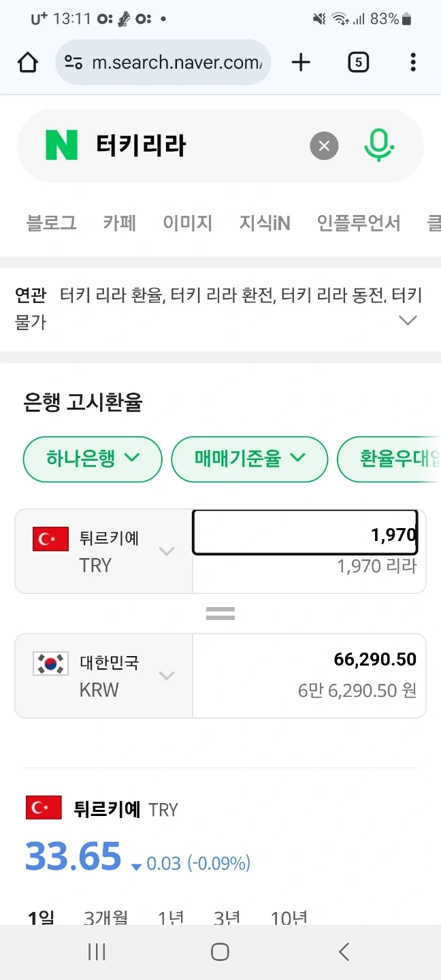Switch to the 이미지 search tab
This screenshot has width=441, height=980.
tap(187, 223)
